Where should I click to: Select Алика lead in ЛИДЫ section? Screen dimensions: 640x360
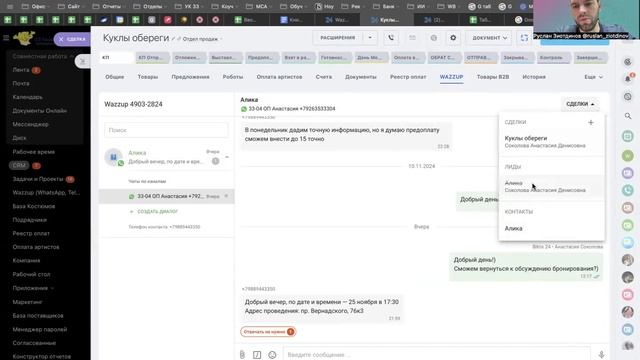point(551,187)
